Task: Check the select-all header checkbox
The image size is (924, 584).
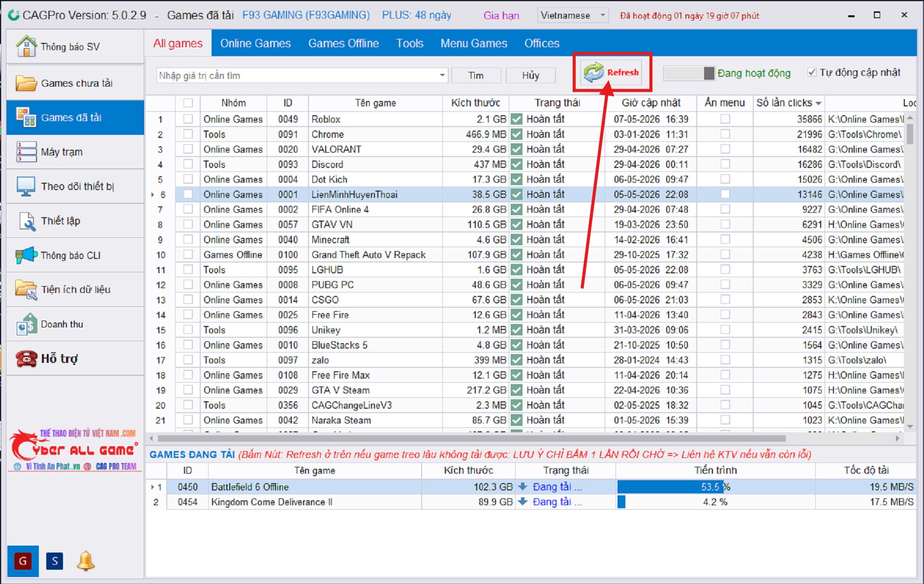Action: [188, 103]
